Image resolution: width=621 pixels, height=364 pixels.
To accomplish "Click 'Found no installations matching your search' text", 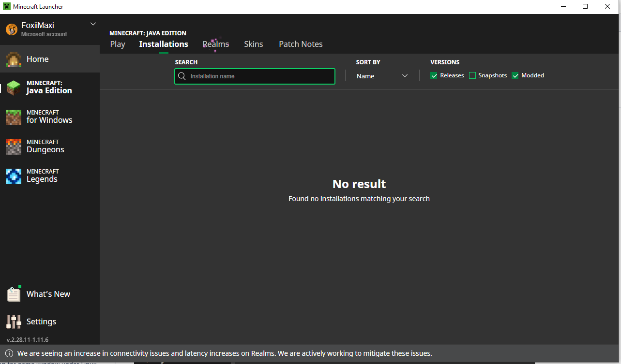I will pyautogui.click(x=359, y=199).
